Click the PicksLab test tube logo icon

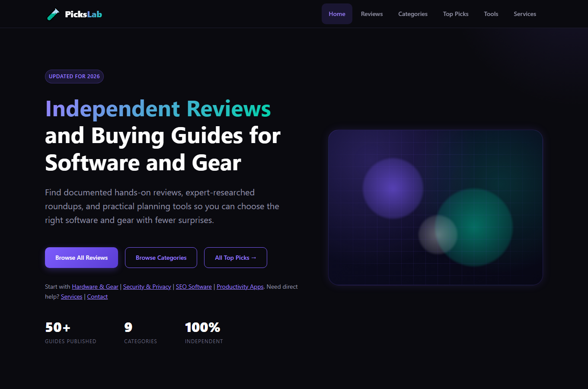tap(53, 14)
